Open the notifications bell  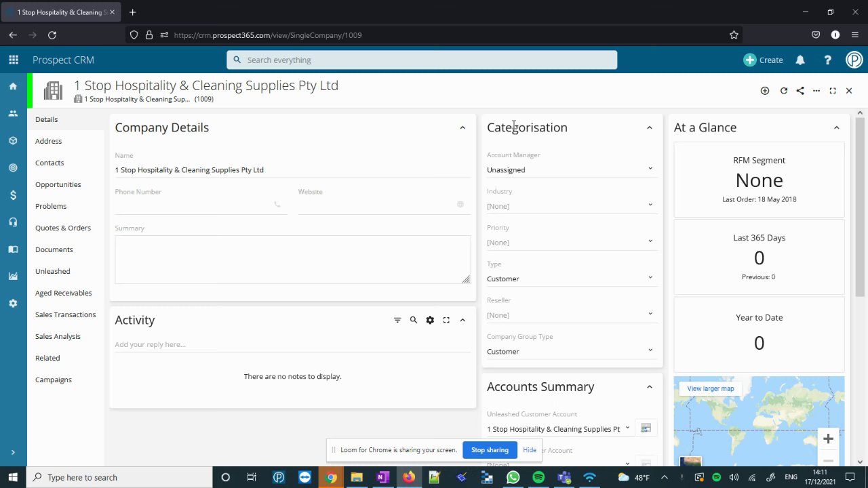click(800, 60)
